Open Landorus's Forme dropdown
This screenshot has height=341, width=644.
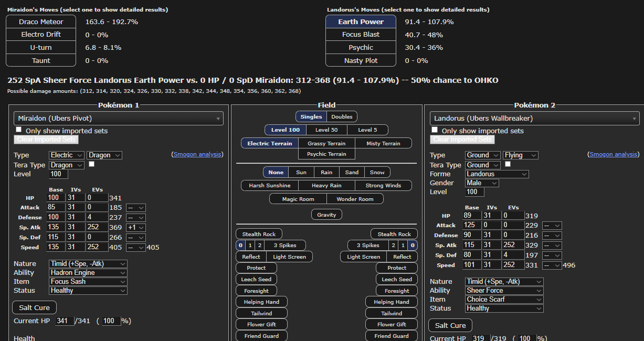(497, 174)
